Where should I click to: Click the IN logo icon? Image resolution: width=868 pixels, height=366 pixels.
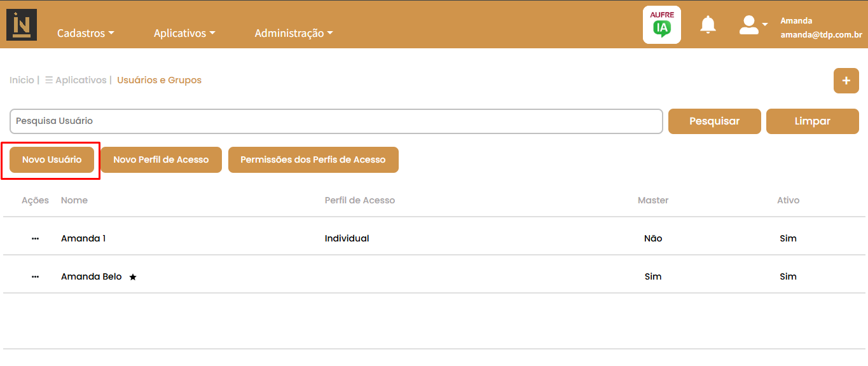click(x=22, y=25)
